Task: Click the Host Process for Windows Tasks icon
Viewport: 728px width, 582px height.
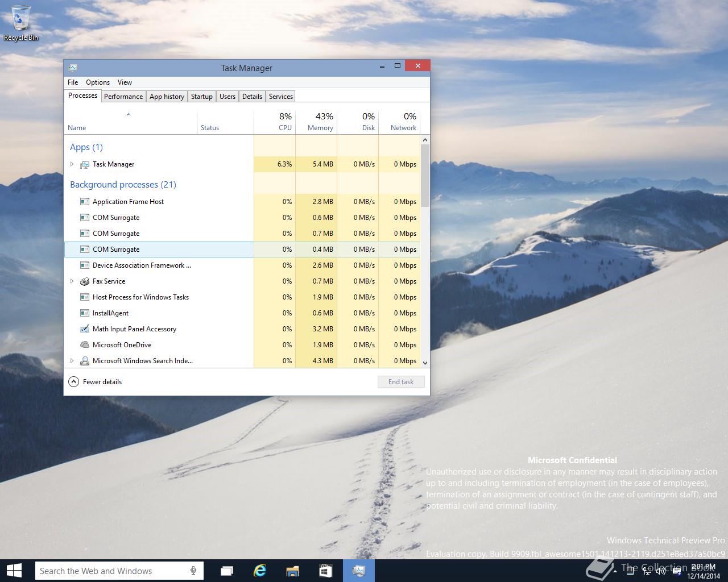Action: 85,297
